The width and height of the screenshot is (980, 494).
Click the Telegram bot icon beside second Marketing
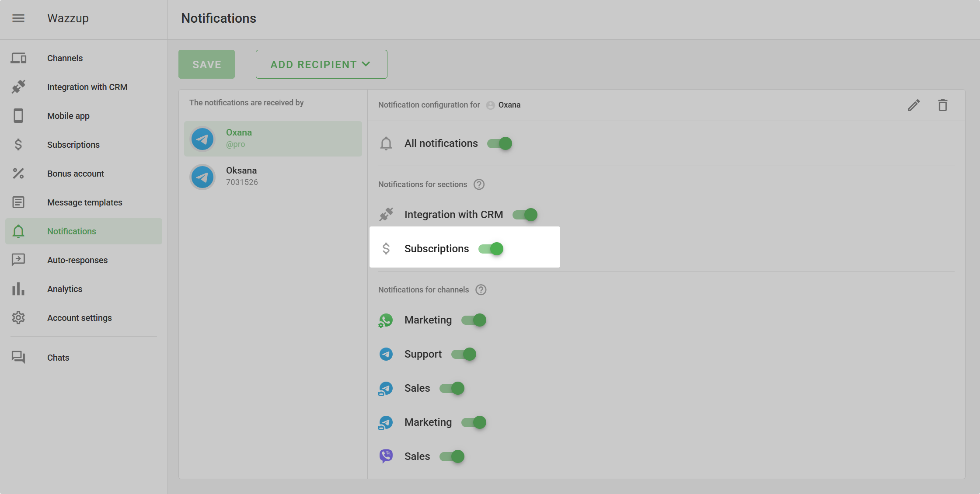386,422
